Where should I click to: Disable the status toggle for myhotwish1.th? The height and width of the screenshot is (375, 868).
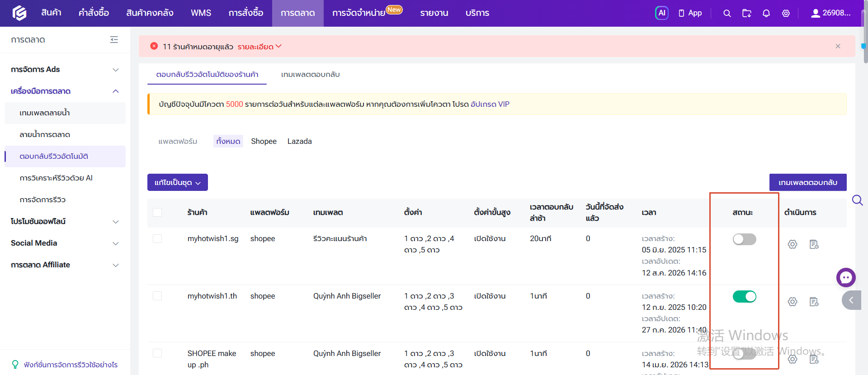(744, 297)
